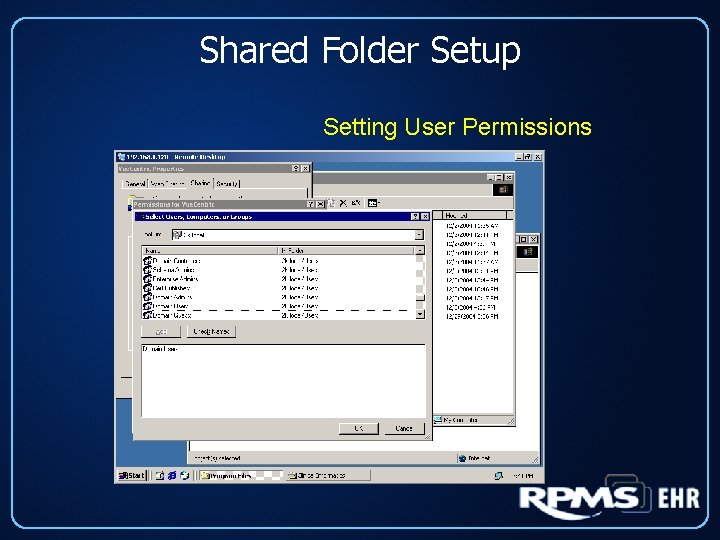Click the selected names text box
This screenshot has width=720, height=540.
pyautogui.click(x=283, y=381)
